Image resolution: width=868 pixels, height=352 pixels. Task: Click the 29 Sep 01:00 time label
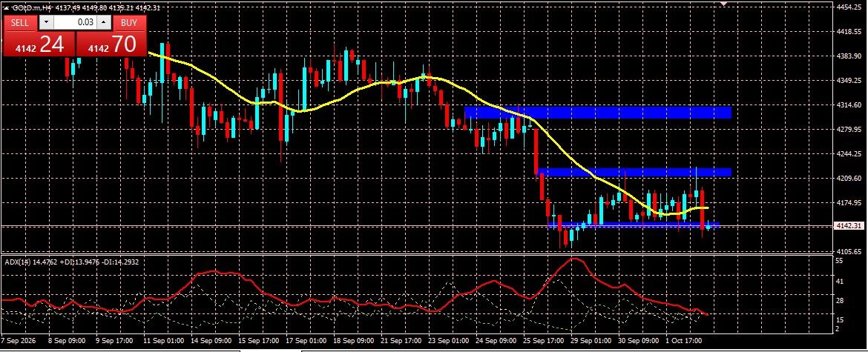click(592, 341)
